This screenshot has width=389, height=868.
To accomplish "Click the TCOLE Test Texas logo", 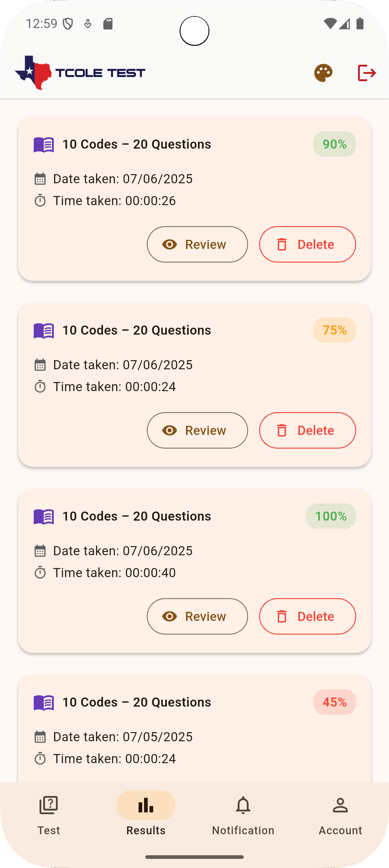I will click(x=80, y=73).
